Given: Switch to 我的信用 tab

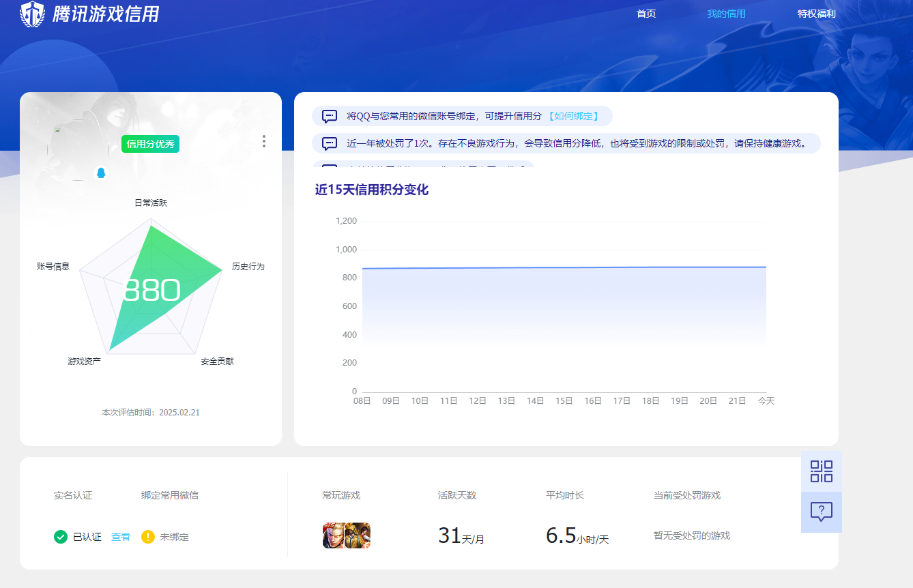Looking at the screenshot, I should point(726,14).
